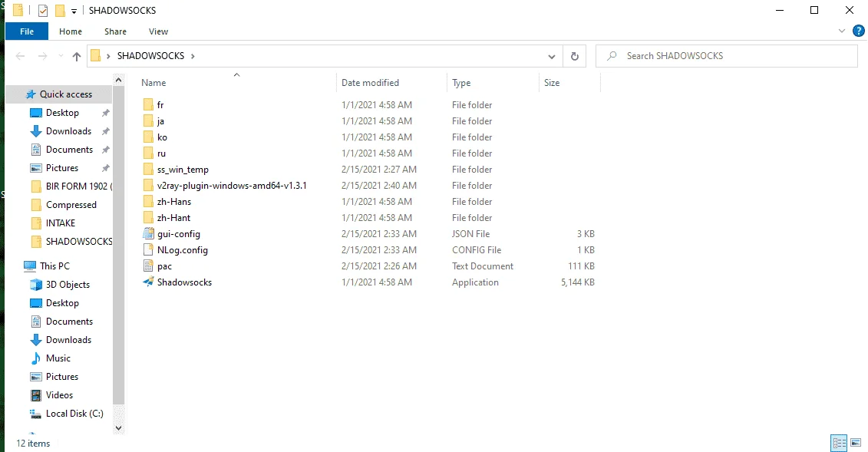The image size is (868, 452).
Task: Select the pac text document icon
Action: pyautogui.click(x=148, y=266)
